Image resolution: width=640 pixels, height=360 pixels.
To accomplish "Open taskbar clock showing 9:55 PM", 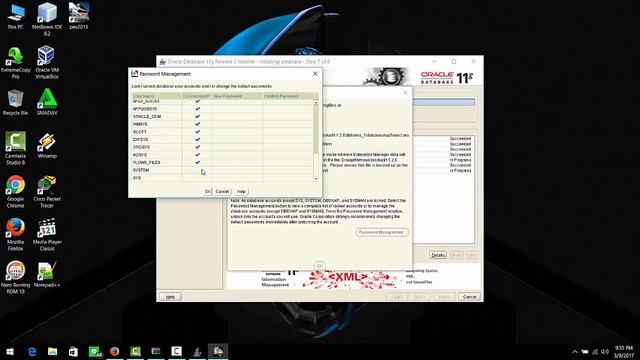I will [624, 351].
